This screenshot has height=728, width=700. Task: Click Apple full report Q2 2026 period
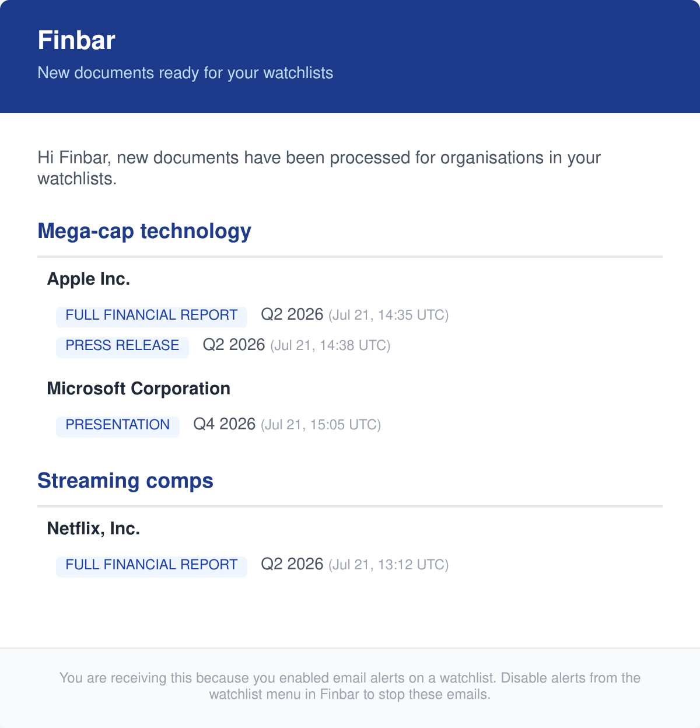(292, 314)
